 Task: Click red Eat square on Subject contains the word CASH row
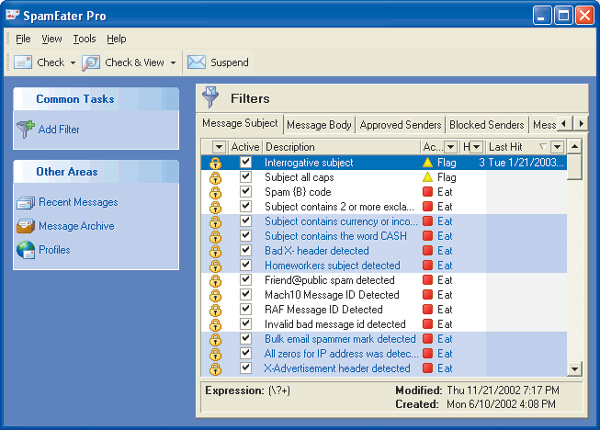click(428, 236)
